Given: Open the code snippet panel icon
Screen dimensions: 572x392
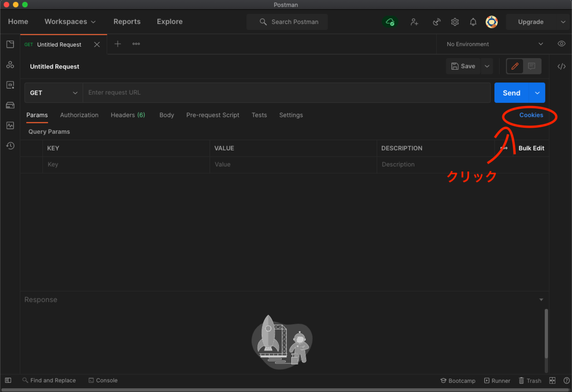Looking at the screenshot, I should pos(562,67).
